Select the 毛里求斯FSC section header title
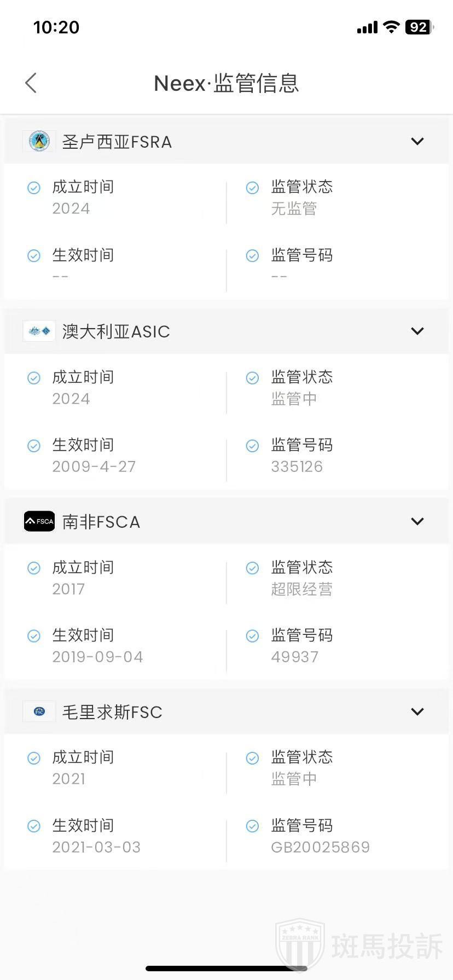Viewport: 453px width, 980px height. tap(112, 712)
